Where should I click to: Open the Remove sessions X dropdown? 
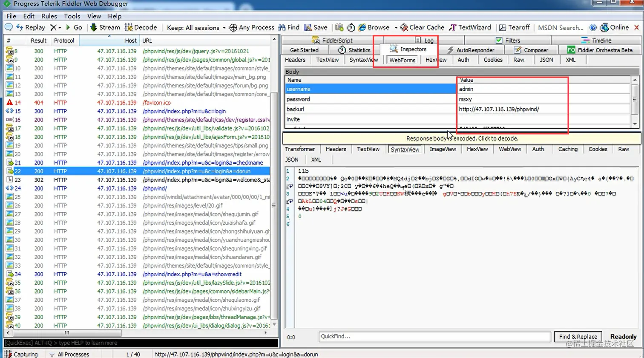(x=55, y=27)
